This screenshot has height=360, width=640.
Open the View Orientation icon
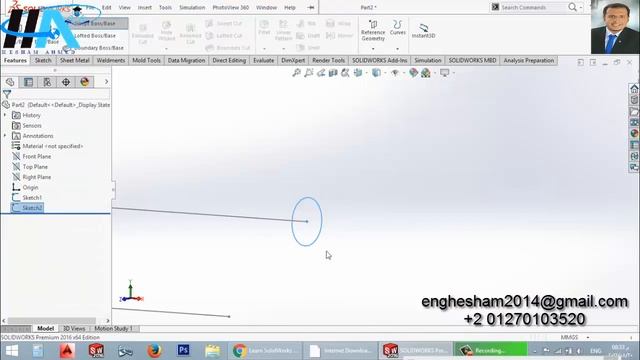(x=358, y=73)
